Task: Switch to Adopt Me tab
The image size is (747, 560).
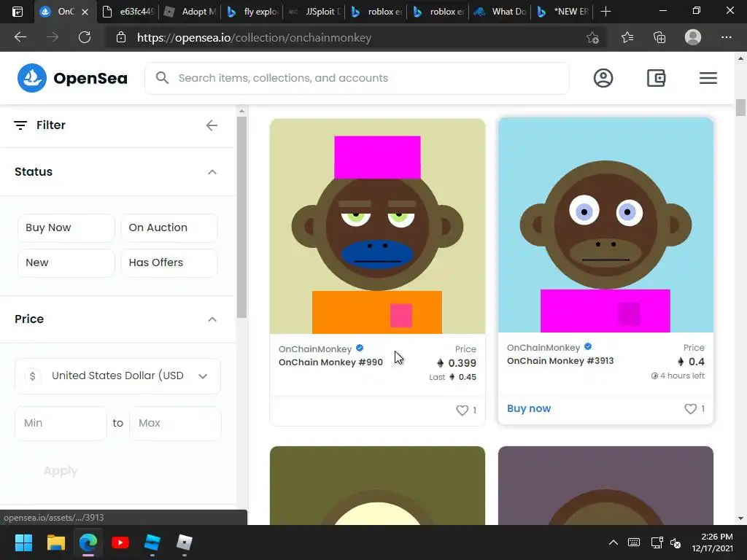Action: [x=190, y=12]
